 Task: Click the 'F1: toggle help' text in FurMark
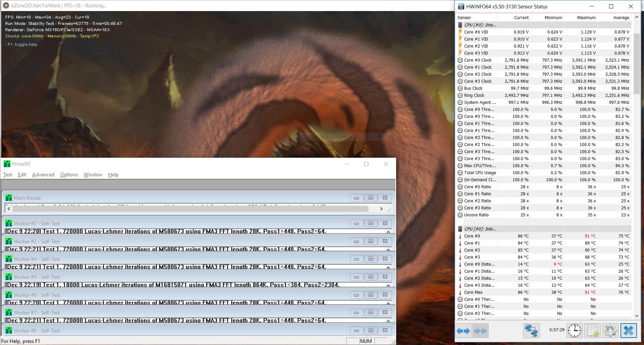(22, 45)
